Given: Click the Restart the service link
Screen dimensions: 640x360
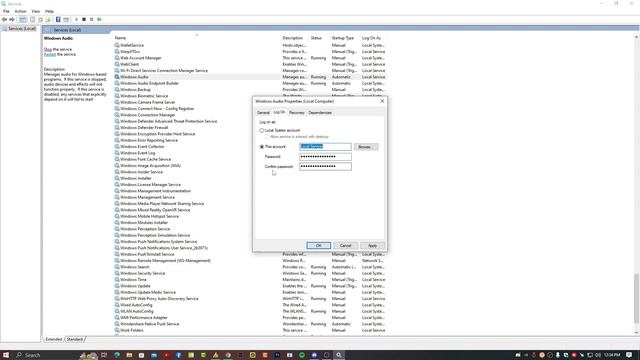Looking at the screenshot, I should pos(50,54).
